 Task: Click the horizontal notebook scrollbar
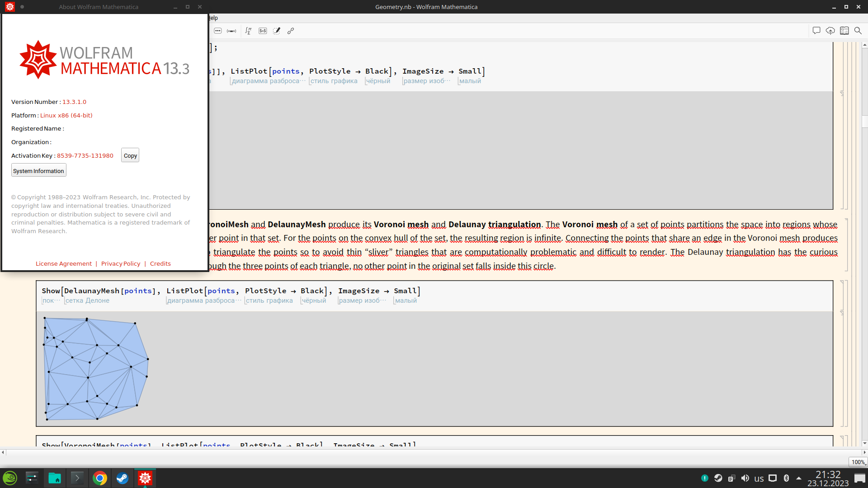pyautogui.click(x=434, y=452)
